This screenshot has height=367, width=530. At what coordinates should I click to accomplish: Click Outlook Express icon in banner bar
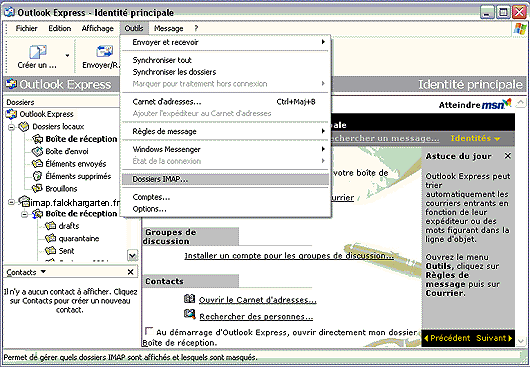[11, 84]
